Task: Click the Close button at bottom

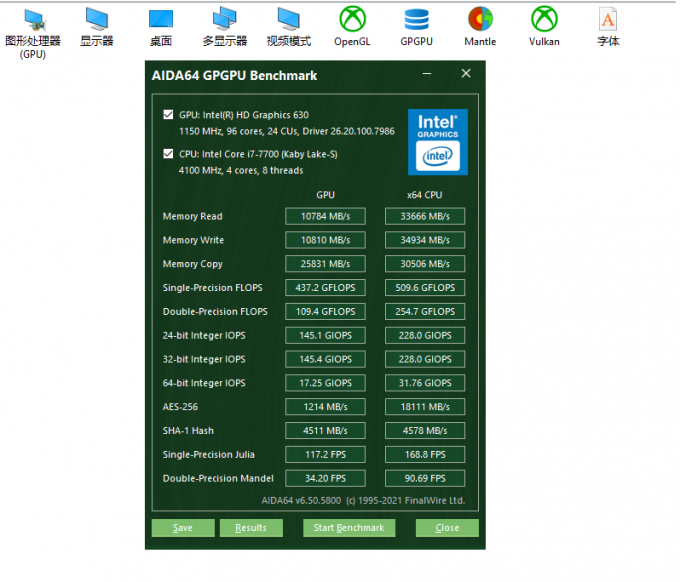Action: click(447, 528)
